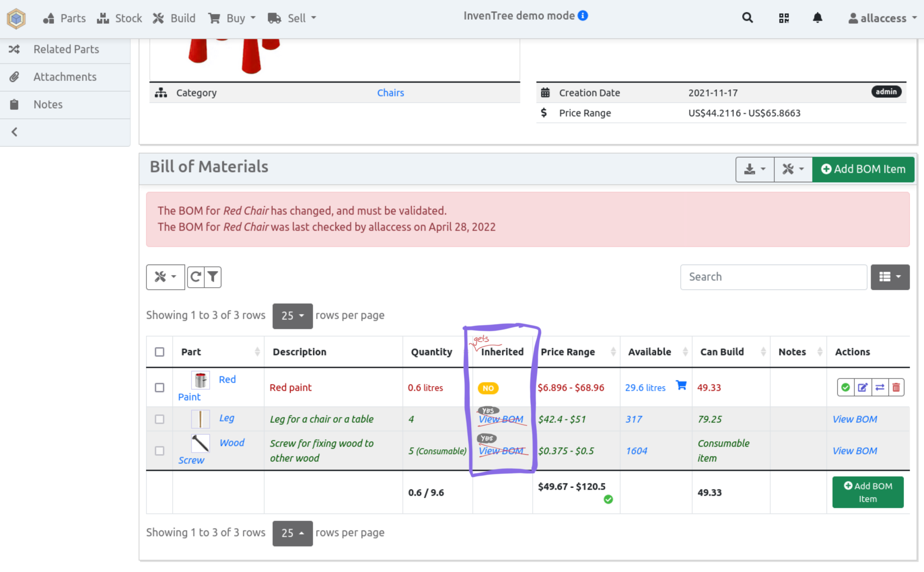Image resolution: width=924 pixels, height=572 pixels.
Task: Open the BOM download dropdown
Action: coord(755,169)
